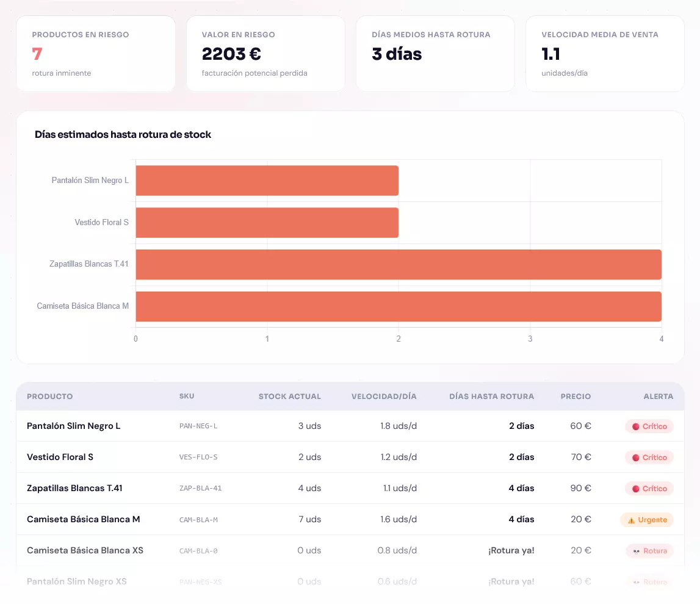
Task: Click the chart bar for Vestido Floral S
Action: pyautogui.click(x=267, y=222)
